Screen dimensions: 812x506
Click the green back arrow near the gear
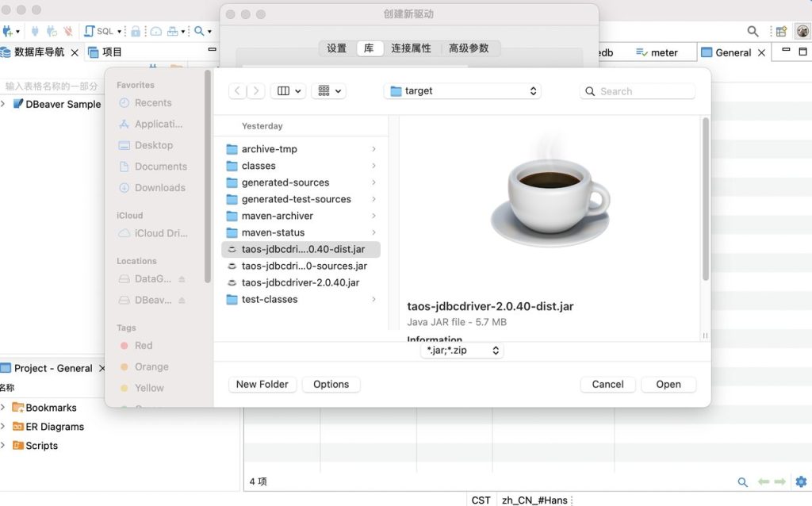click(763, 481)
